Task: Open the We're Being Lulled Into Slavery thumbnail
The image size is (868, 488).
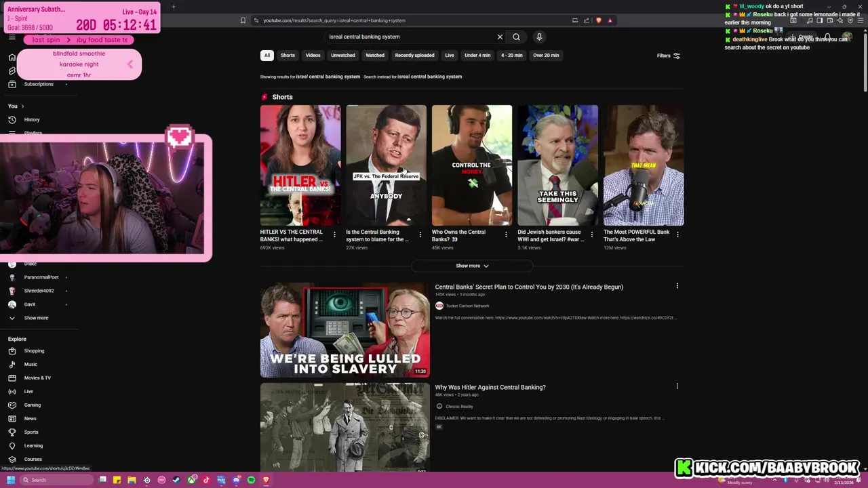Action: 344,330
